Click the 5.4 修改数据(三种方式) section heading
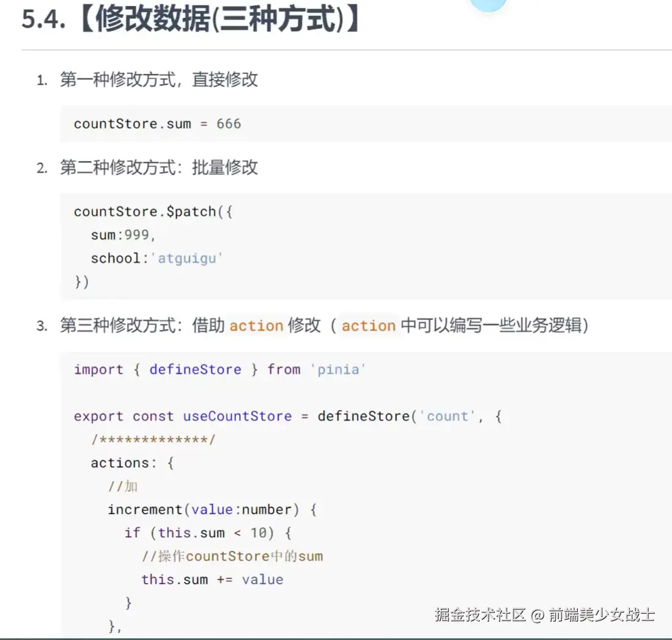 coord(191,20)
